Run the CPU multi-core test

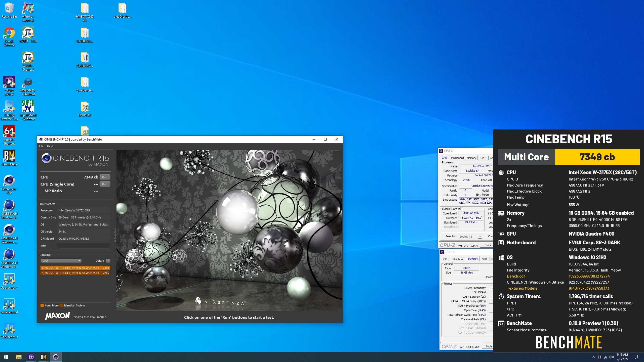(x=105, y=177)
